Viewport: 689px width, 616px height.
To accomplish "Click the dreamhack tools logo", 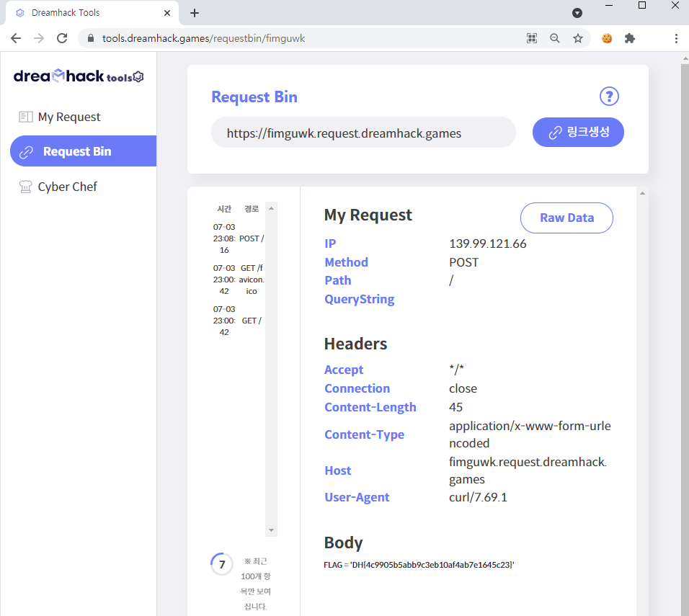I will [79, 76].
